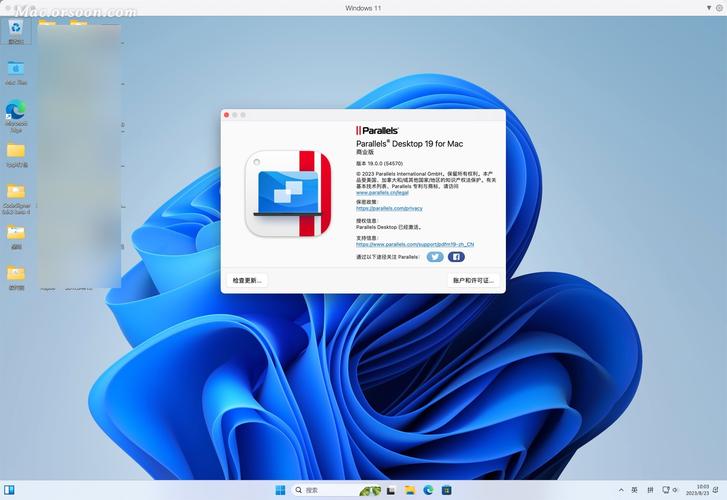Viewport: 727px width, 500px height.
Task: Open the Widgets panel icon on taskbar
Action: [9, 490]
